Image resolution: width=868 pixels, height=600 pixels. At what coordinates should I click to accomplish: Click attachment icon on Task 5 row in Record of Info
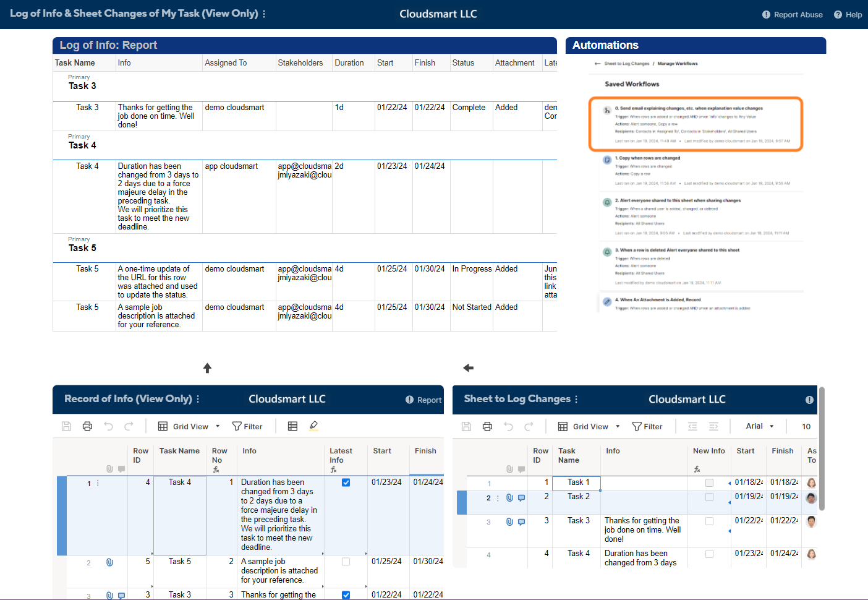pos(109,562)
